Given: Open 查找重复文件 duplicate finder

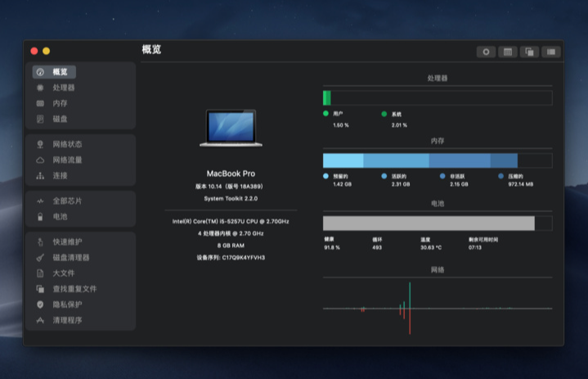Looking at the screenshot, I should (x=74, y=288).
